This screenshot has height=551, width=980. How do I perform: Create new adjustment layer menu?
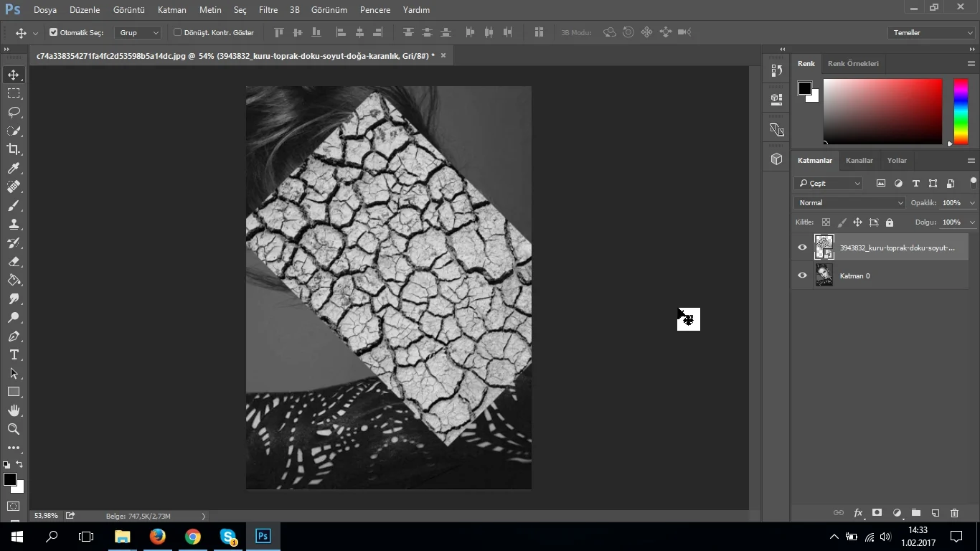pyautogui.click(x=897, y=513)
